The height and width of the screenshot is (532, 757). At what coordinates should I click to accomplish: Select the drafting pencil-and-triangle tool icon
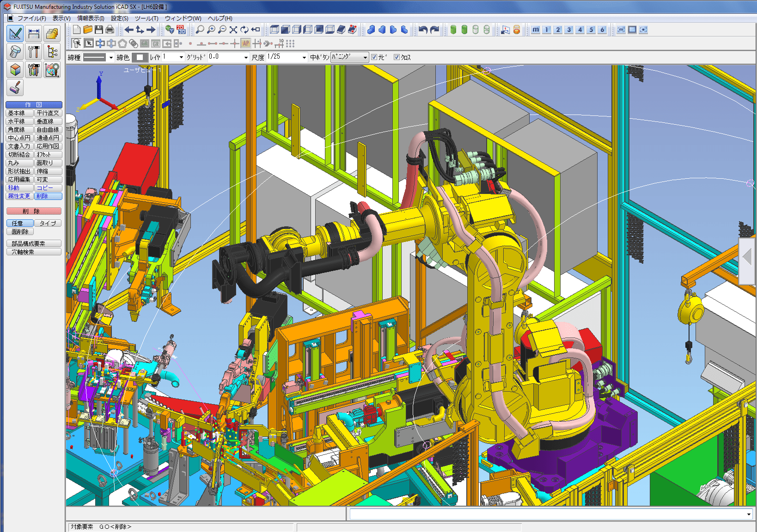tap(15, 33)
